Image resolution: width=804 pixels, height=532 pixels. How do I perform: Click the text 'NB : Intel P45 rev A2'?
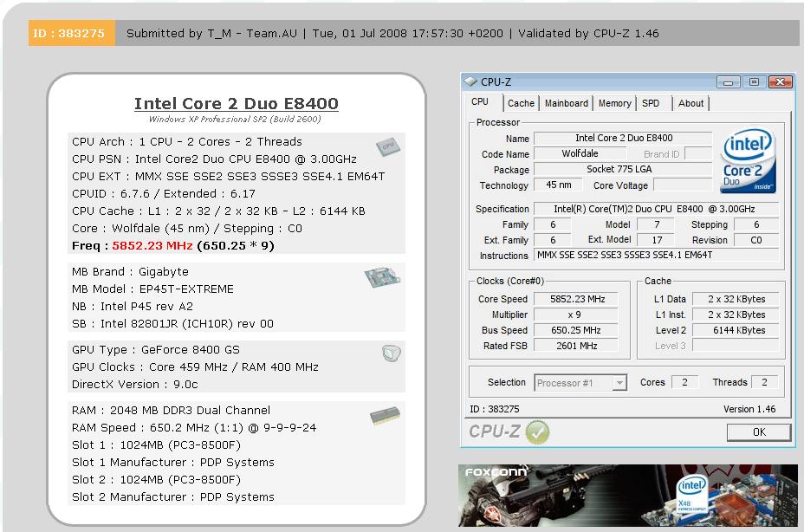click(133, 306)
